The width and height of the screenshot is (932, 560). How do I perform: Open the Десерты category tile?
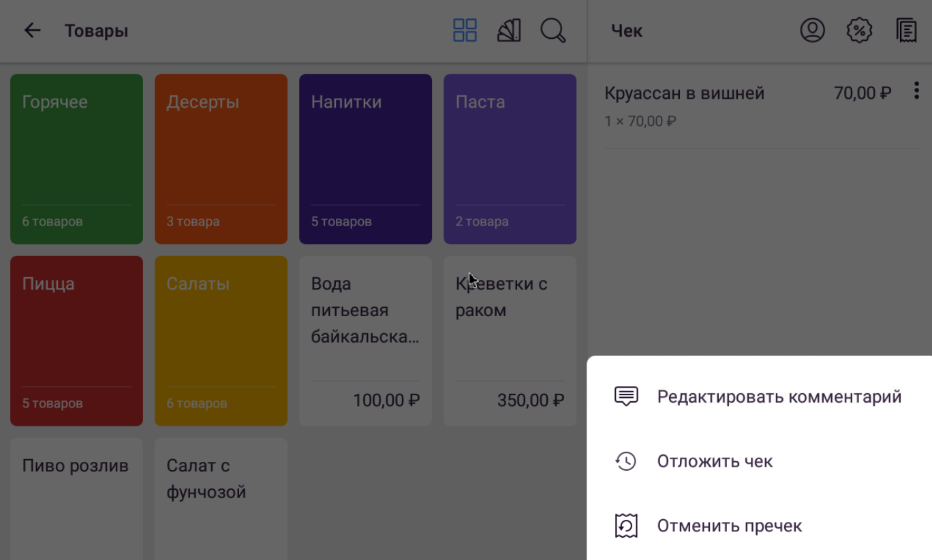click(221, 159)
